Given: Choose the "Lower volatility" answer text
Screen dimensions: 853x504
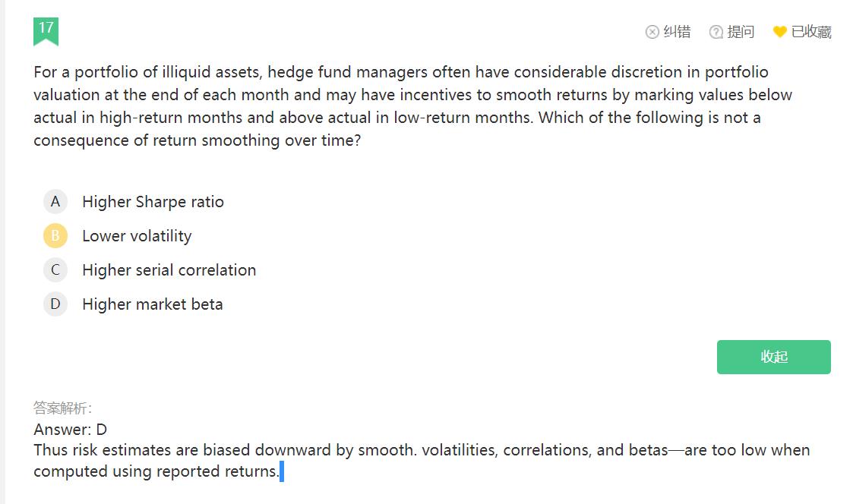Looking at the screenshot, I should [137, 236].
